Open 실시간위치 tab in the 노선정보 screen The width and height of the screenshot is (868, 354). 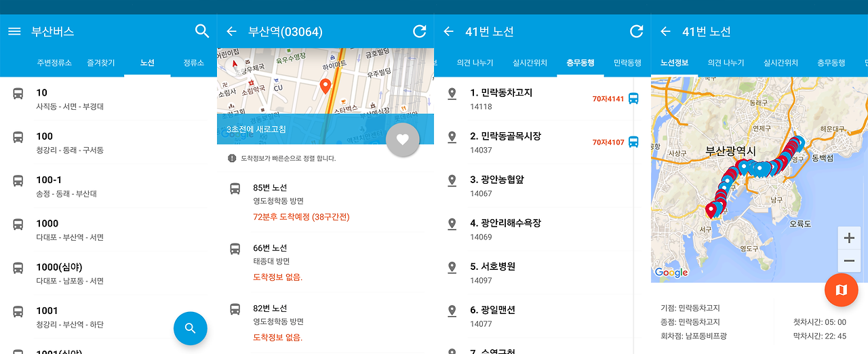pyautogui.click(x=781, y=62)
